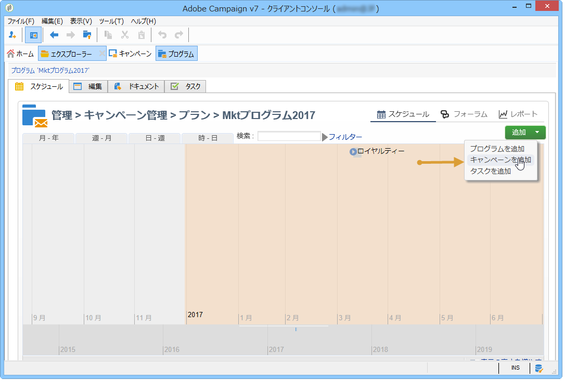Open the ツール(T) menu
The height and width of the screenshot is (392, 578).
click(111, 21)
